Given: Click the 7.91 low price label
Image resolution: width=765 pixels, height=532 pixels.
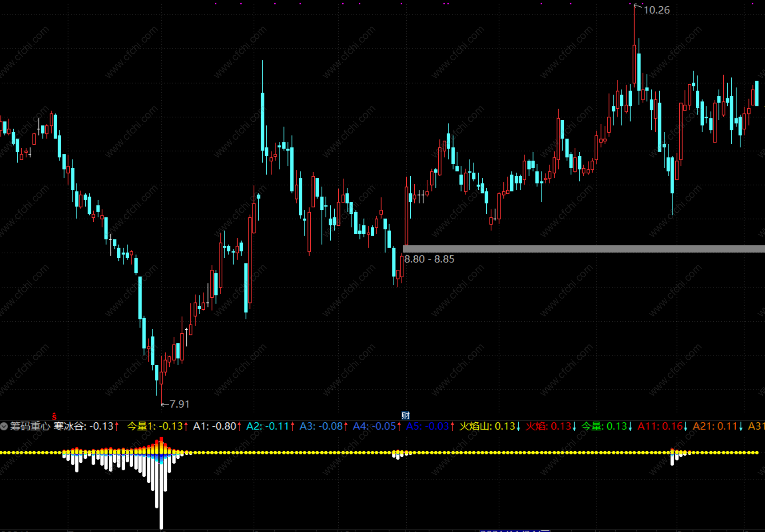Looking at the screenshot, I should (179, 404).
